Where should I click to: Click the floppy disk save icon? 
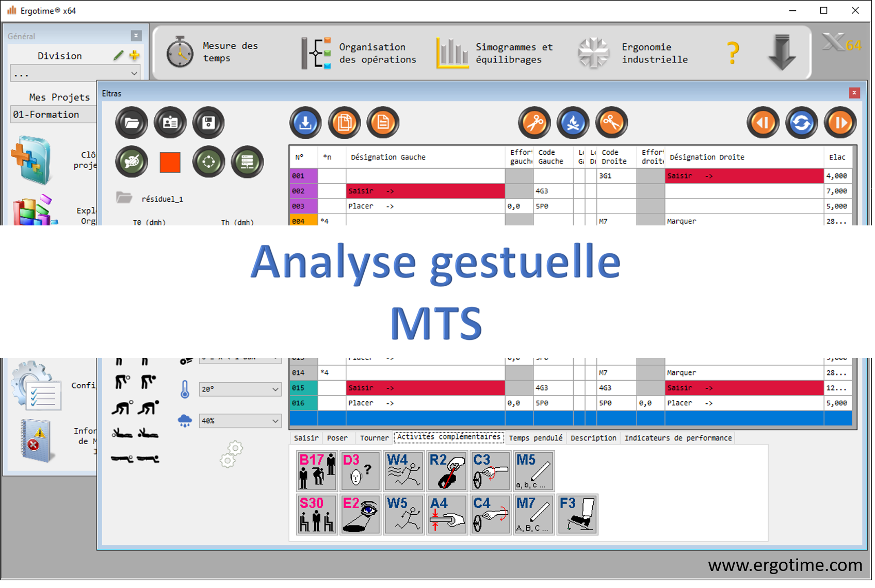pyautogui.click(x=208, y=123)
